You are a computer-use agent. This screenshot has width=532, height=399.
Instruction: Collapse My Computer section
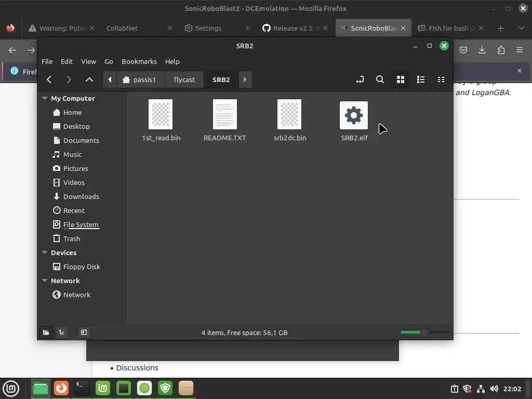45,98
